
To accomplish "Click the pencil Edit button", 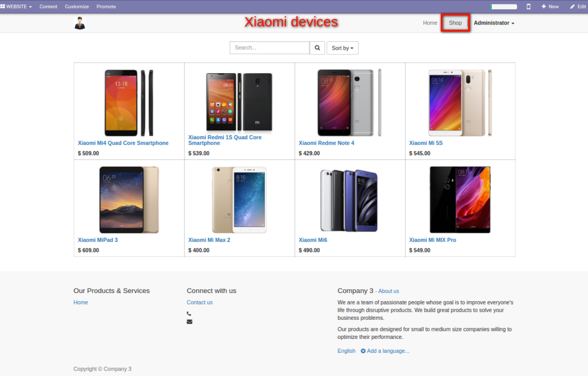I will click(x=578, y=6).
